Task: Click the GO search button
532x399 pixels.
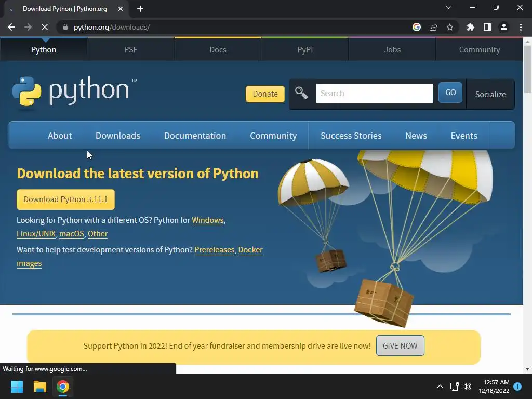Action: click(450, 92)
